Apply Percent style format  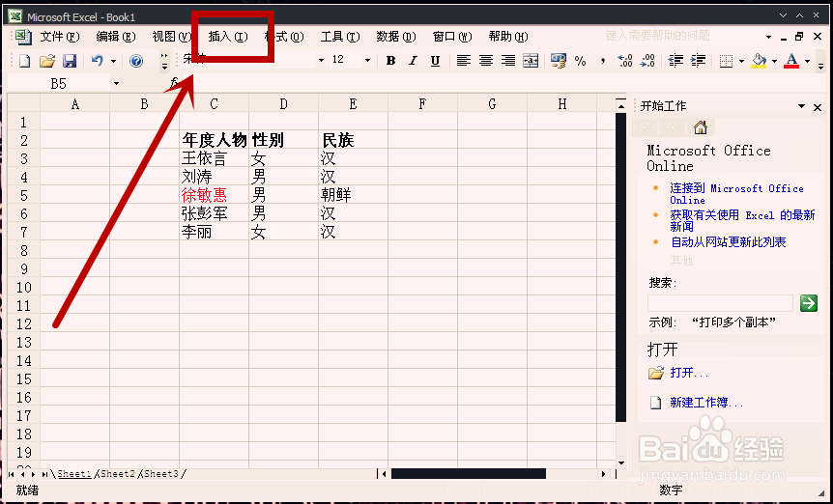[x=580, y=61]
